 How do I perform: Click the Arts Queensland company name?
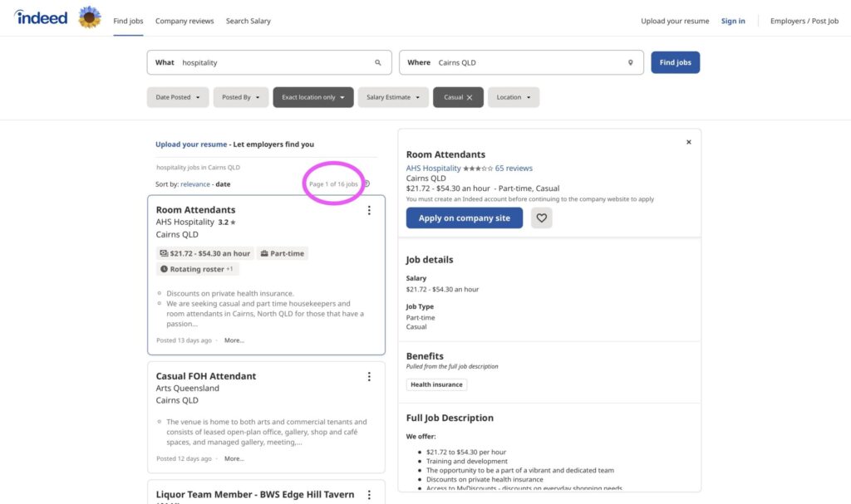point(187,389)
